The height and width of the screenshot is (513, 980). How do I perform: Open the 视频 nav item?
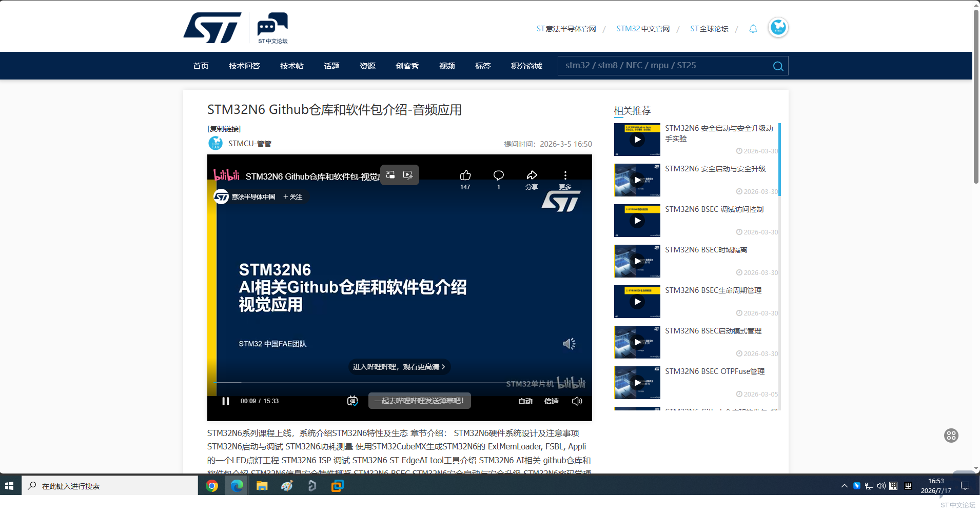pos(447,66)
